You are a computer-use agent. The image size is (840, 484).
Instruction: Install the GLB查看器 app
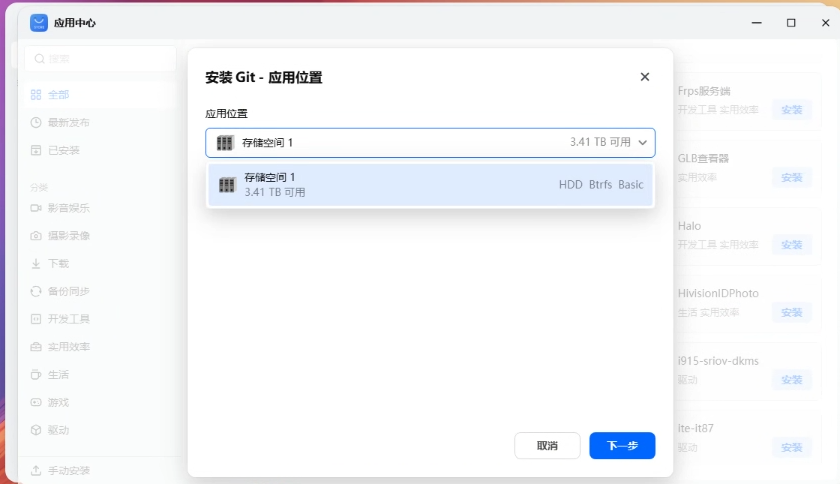(x=791, y=177)
